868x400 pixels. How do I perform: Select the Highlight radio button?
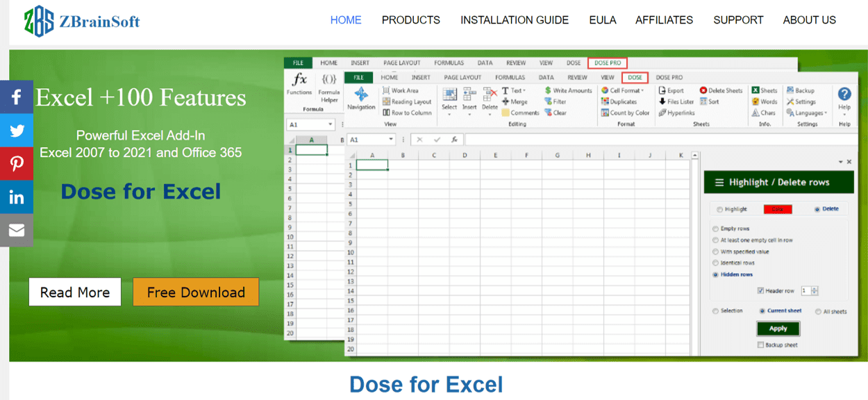click(719, 209)
